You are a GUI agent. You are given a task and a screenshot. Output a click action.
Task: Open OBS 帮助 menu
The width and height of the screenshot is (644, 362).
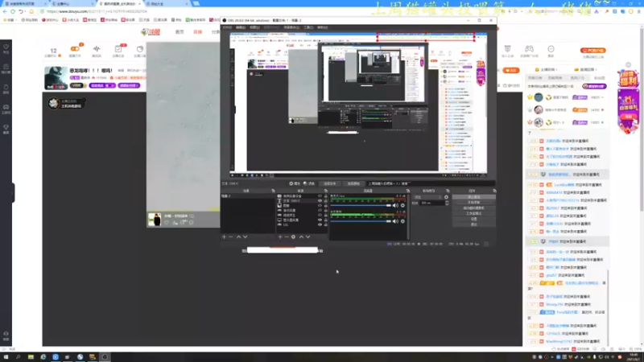[323, 27]
